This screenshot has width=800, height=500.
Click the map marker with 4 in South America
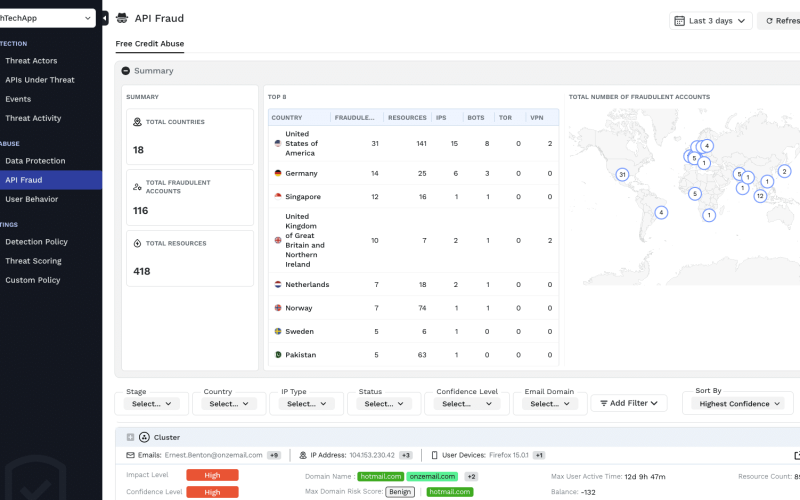coord(660,212)
